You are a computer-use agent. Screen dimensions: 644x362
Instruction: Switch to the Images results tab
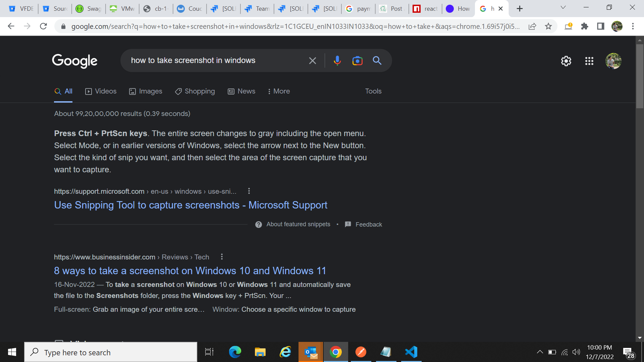tap(146, 91)
